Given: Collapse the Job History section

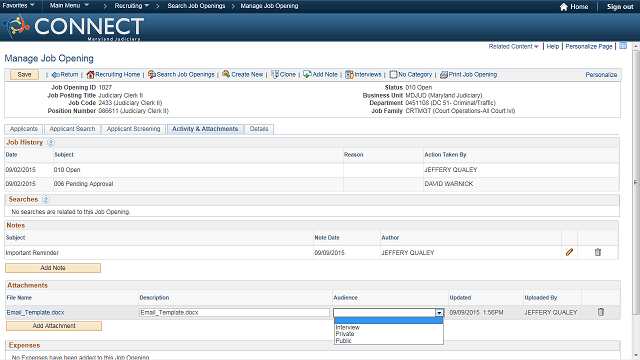Looking at the screenshot, I should pyautogui.click(x=51, y=142).
